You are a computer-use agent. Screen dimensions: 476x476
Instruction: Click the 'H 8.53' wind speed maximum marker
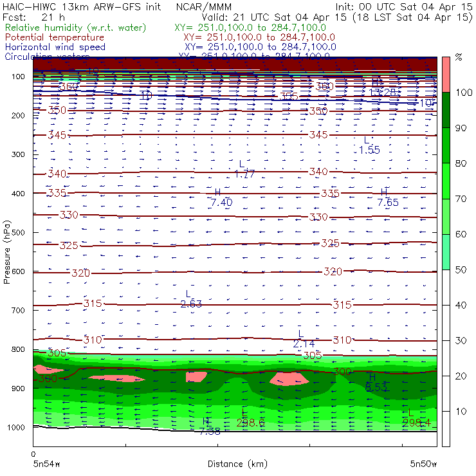[376, 383]
